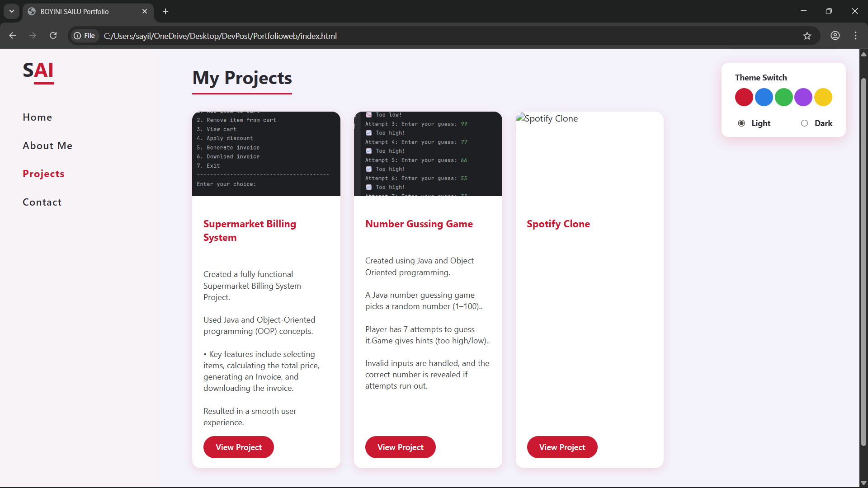The width and height of the screenshot is (868, 488).
Task: Choose the blue theme color swatch
Action: tap(764, 97)
